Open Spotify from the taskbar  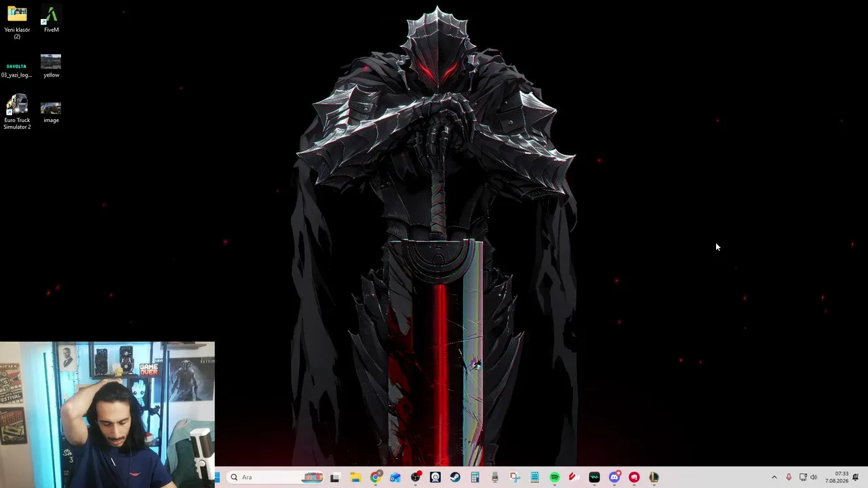pyautogui.click(x=555, y=477)
